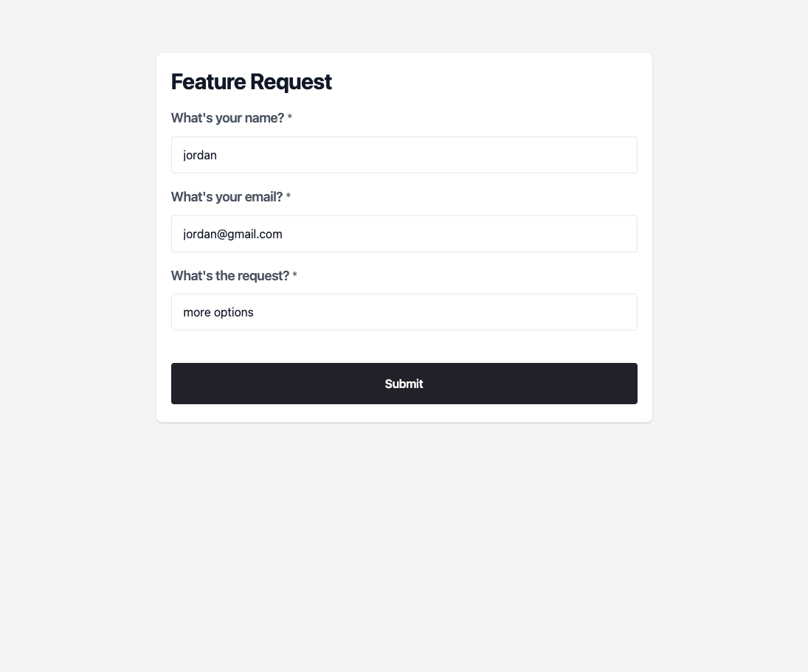Focus the "What's your name?" input field
This screenshot has width=808, height=672.
coord(404,155)
